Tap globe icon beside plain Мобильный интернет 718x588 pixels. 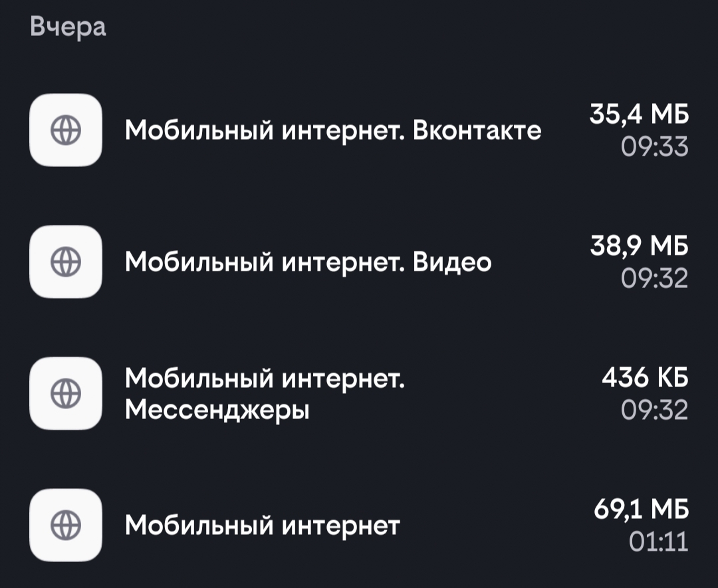(x=65, y=525)
